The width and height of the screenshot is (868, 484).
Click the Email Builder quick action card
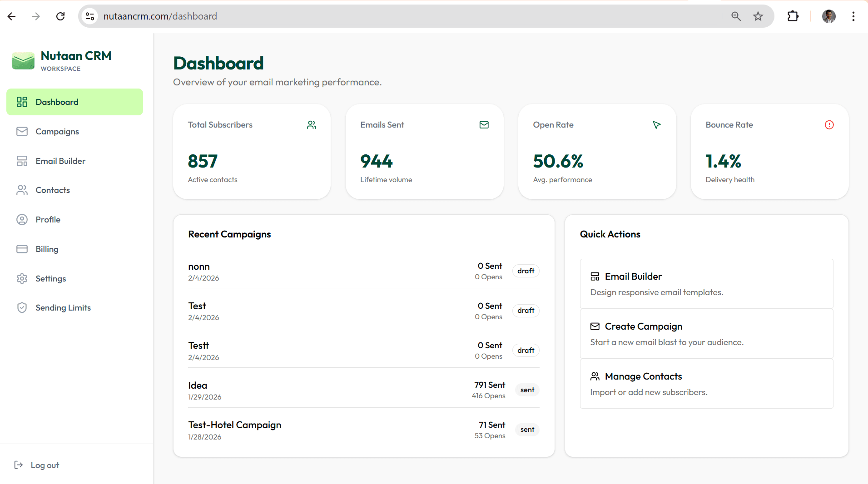[706, 283]
